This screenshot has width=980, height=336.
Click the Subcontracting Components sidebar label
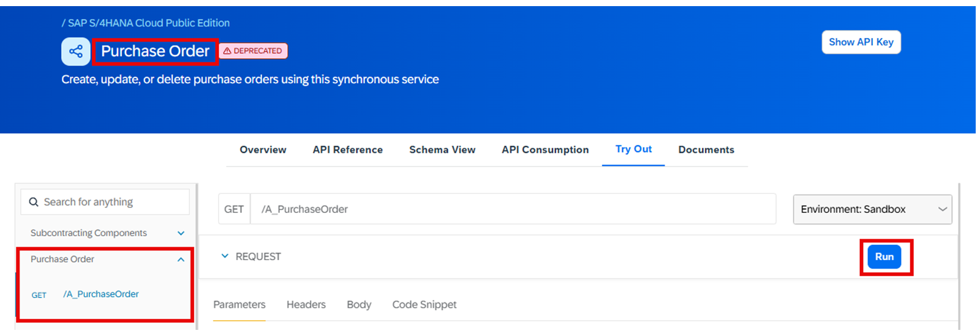click(89, 233)
